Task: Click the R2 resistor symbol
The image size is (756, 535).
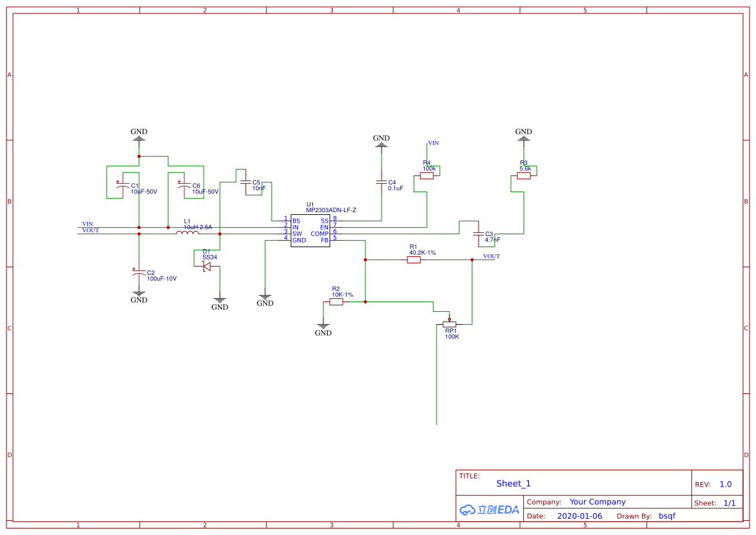Action: point(336,302)
